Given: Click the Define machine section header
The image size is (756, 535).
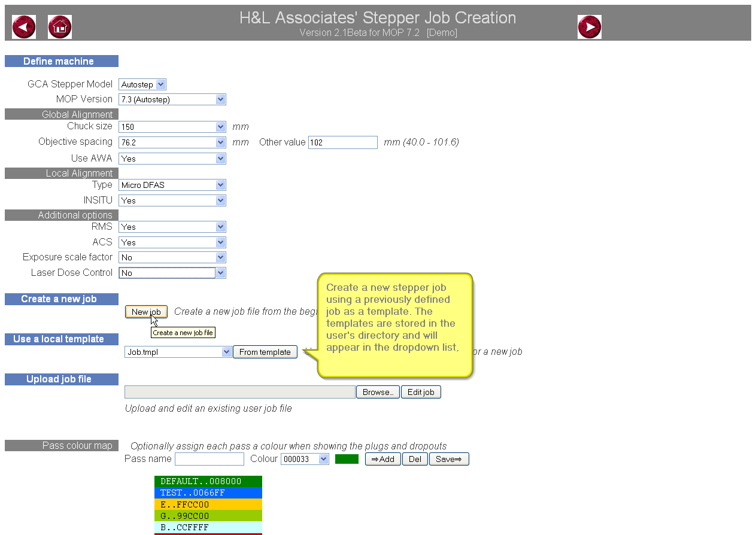Looking at the screenshot, I should [x=62, y=61].
